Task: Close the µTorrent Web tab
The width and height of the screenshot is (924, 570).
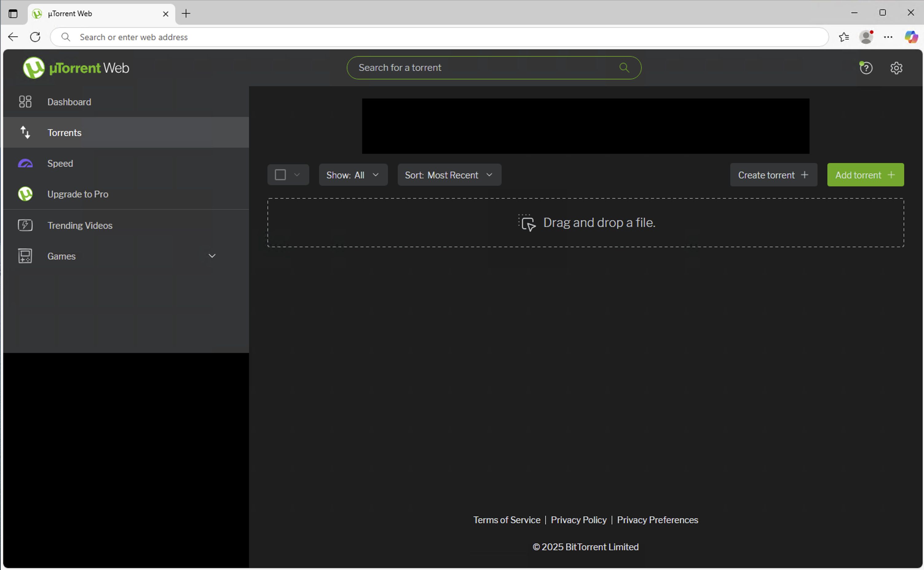Action: click(165, 14)
